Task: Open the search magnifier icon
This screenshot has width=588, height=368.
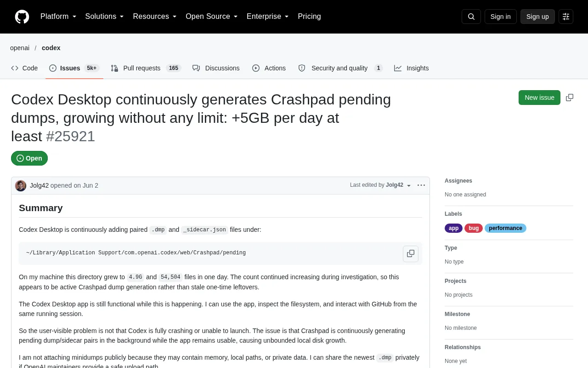Action: pos(471,17)
